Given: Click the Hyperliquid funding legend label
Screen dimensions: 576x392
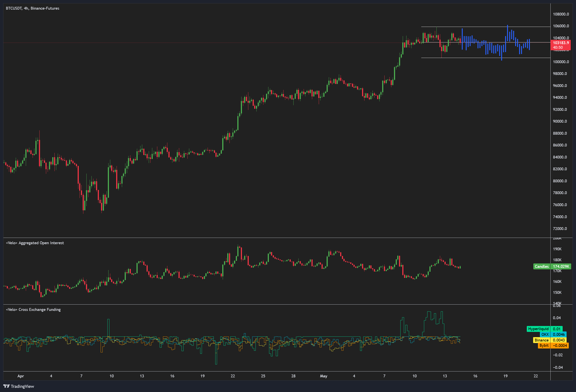Looking at the screenshot, I should click(538, 329).
